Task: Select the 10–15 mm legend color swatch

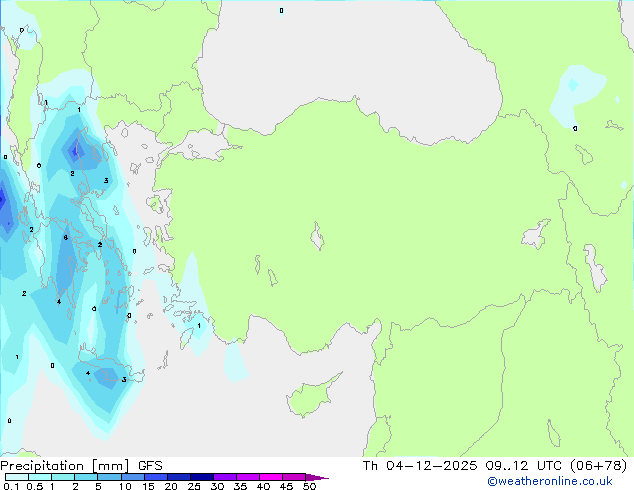Action: point(132,477)
